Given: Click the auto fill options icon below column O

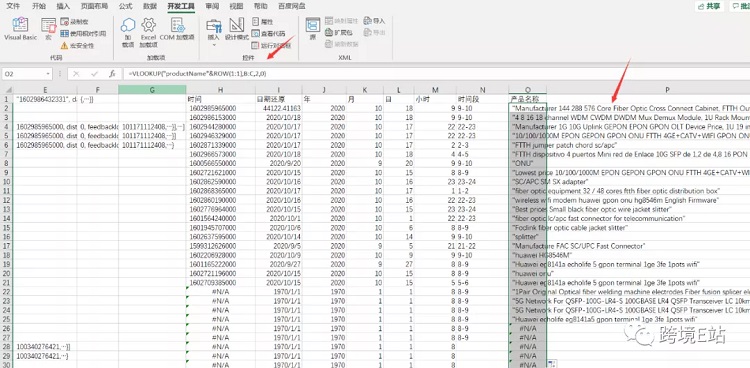Looking at the screenshot, I should tap(551, 364).
